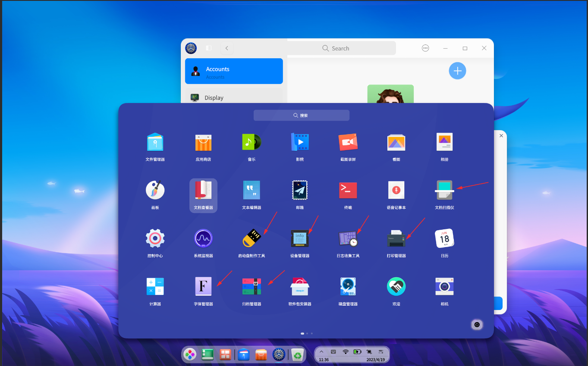Viewport: 588px width, 366px height.
Task: Launch the App Store from the launcher
Action: (x=203, y=142)
